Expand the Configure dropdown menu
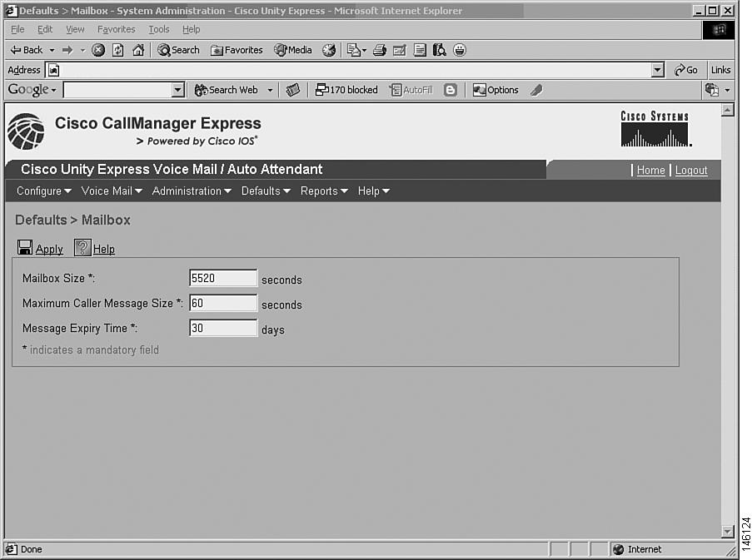The image size is (752, 560). (x=44, y=191)
